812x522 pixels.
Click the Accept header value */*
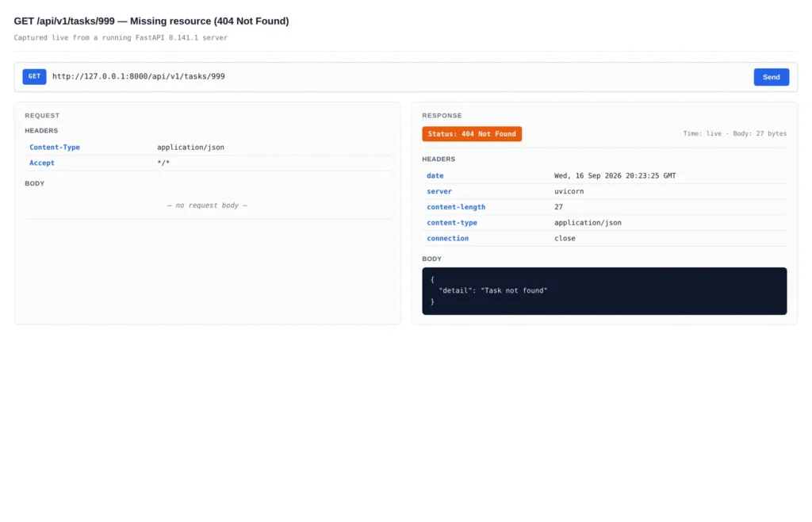coord(163,163)
